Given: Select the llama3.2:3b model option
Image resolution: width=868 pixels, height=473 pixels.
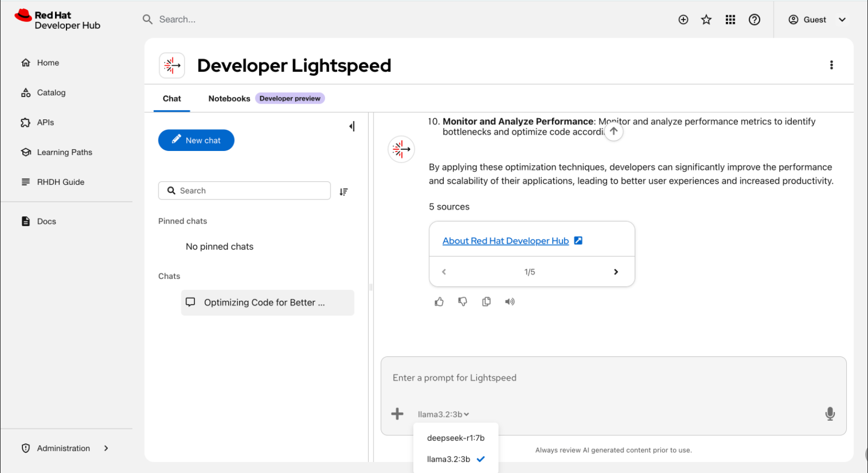Looking at the screenshot, I should coord(456,459).
